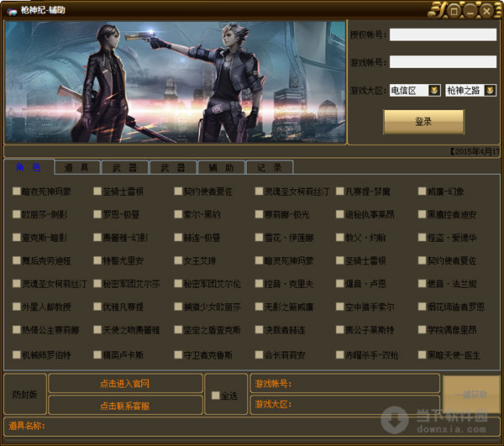The height and width of the screenshot is (446, 504).
Task: Open the 记录 tab
Action: click(270, 167)
